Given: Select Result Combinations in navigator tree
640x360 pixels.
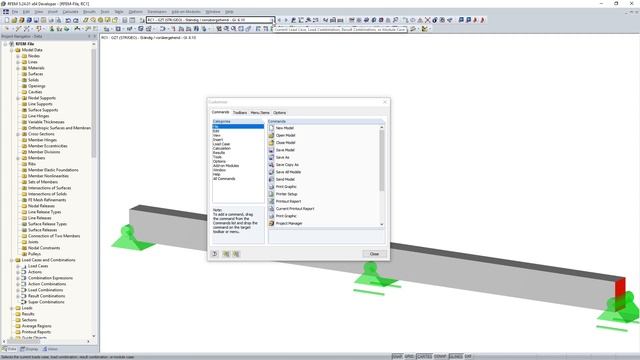Looking at the screenshot, I should click(x=46, y=296).
